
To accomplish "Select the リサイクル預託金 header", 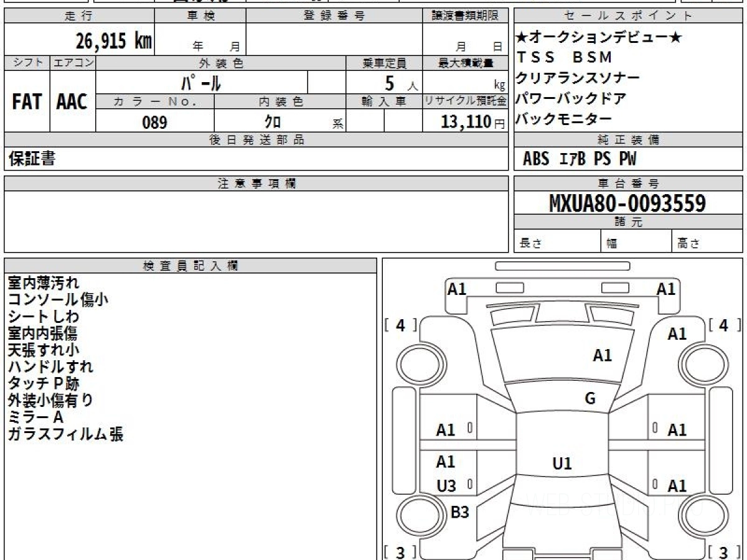I will pos(465,101).
